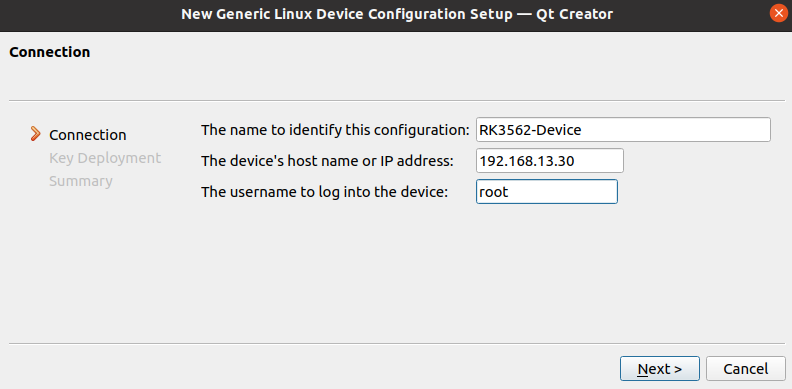Click the bold Connection page heading
Image resolution: width=792 pixels, height=389 pixels.
click(x=50, y=52)
